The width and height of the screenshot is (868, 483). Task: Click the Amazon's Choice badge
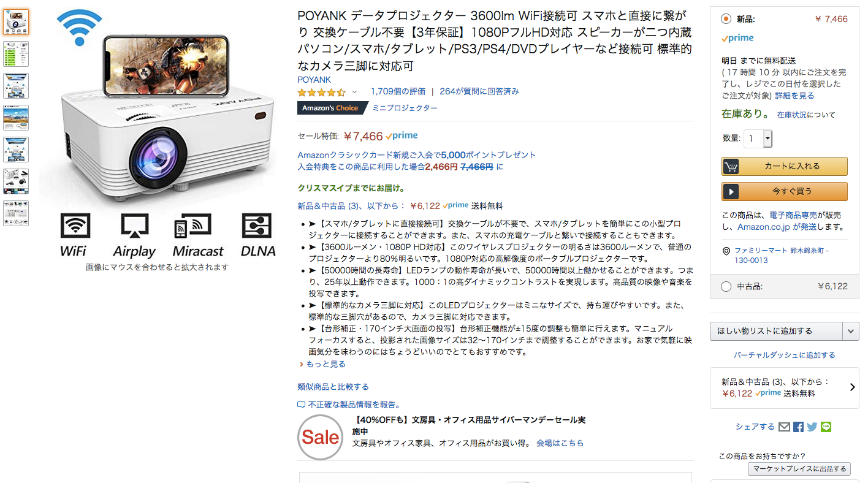point(331,107)
